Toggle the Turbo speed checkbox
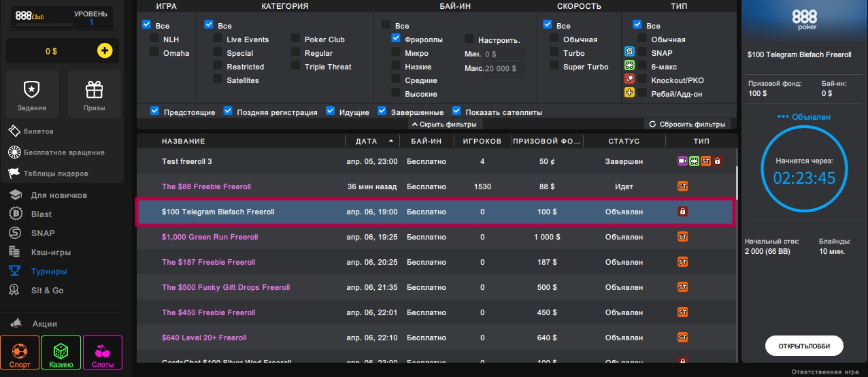Image resolution: width=868 pixels, height=377 pixels. [x=554, y=53]
